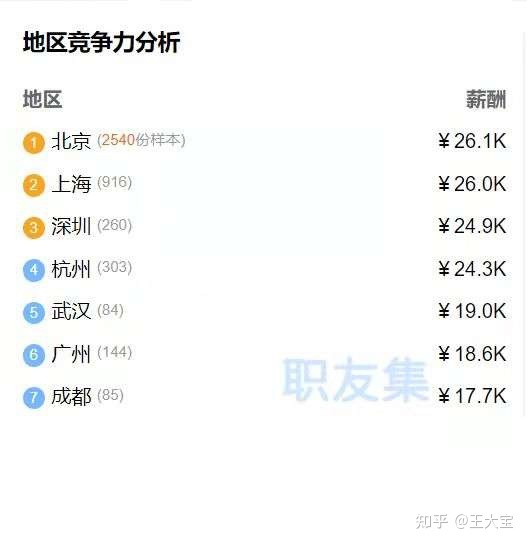Open the 深圳 region entry
This screenshot has height=544, width=527.
coord(264,227)
